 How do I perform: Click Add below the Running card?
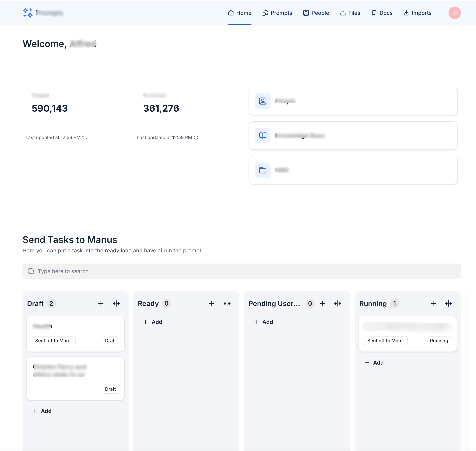point(374,362)
